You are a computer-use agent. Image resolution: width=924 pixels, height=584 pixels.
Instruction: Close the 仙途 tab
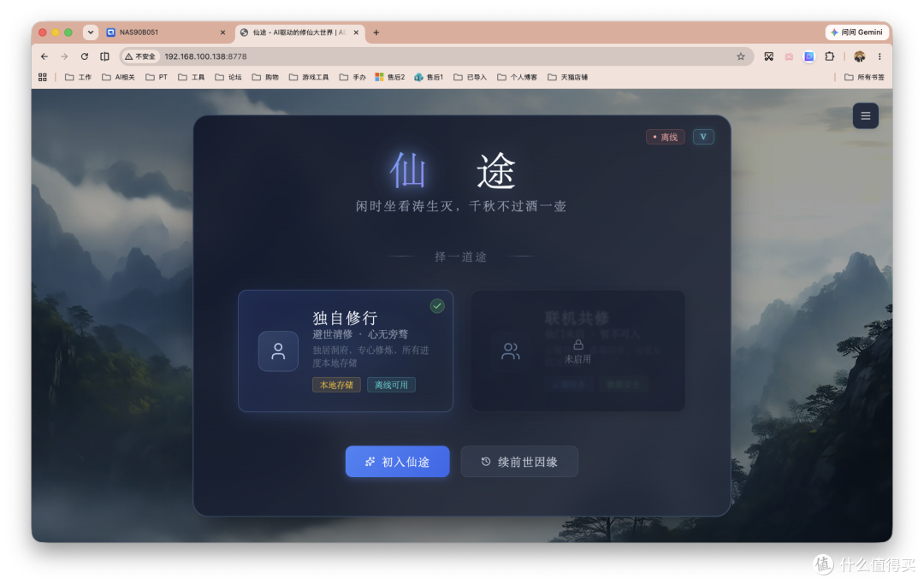(x=356, y=32)
